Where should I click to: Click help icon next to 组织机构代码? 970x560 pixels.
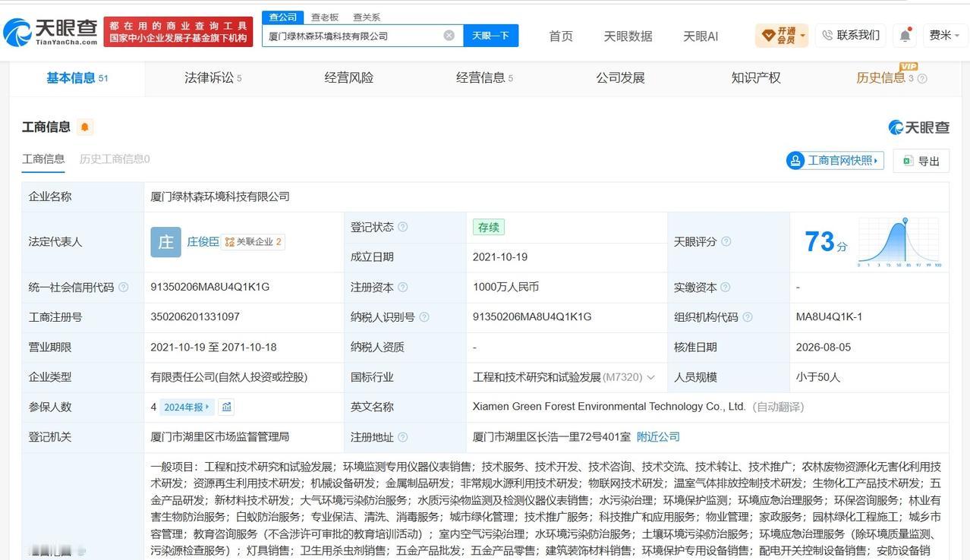click(748, 317)
